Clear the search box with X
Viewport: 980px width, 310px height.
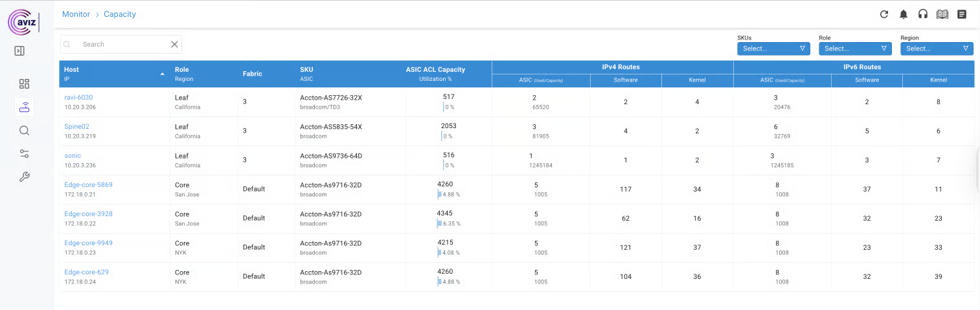coord(174,44)
